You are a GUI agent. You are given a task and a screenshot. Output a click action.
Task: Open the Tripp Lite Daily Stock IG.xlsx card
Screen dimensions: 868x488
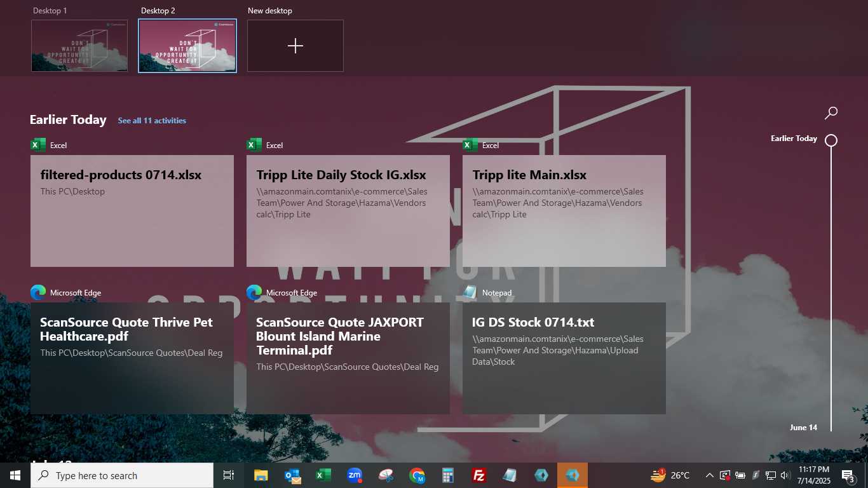(348, 211)
